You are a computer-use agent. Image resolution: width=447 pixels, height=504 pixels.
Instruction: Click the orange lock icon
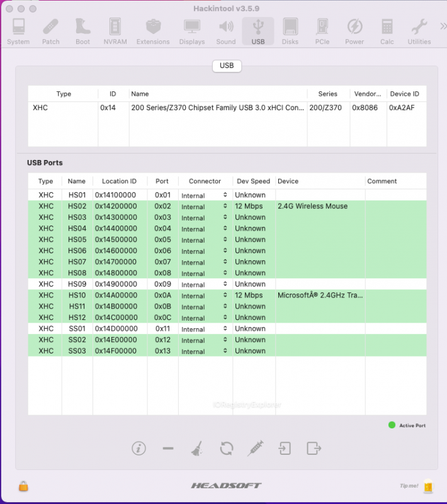tap(23, 486)
